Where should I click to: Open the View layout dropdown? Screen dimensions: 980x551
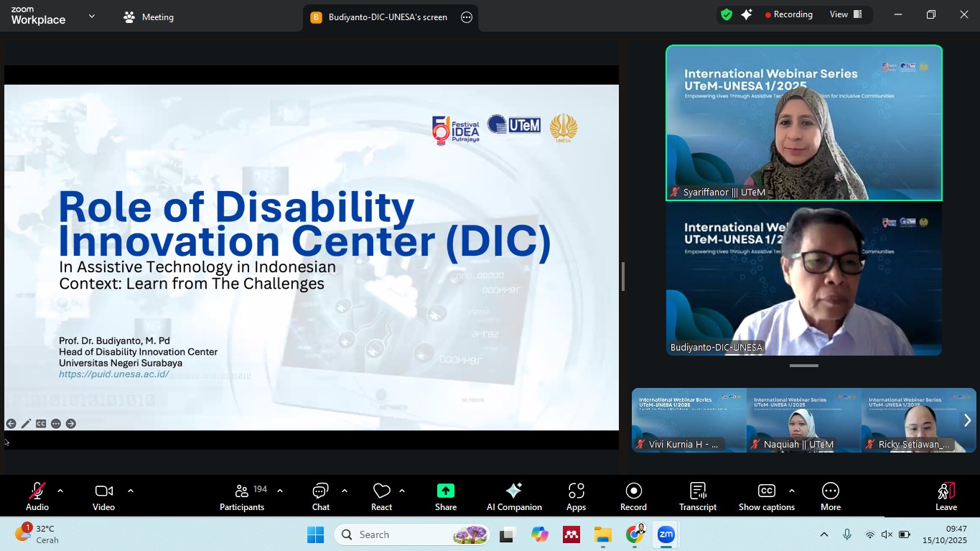tap(846, 14)
